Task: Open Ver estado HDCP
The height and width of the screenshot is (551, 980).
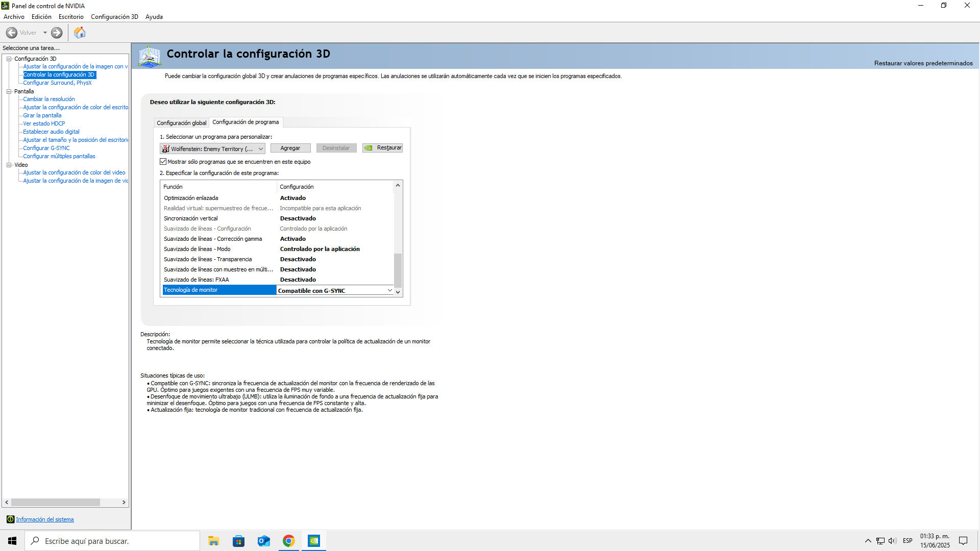Action: click(44, 123)
